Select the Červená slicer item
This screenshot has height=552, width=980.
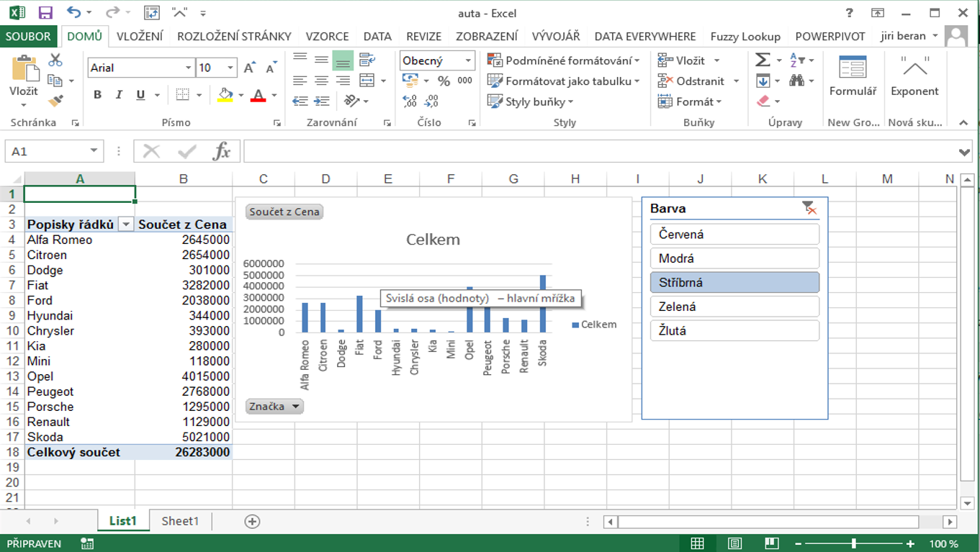click(x=734, y=234)
